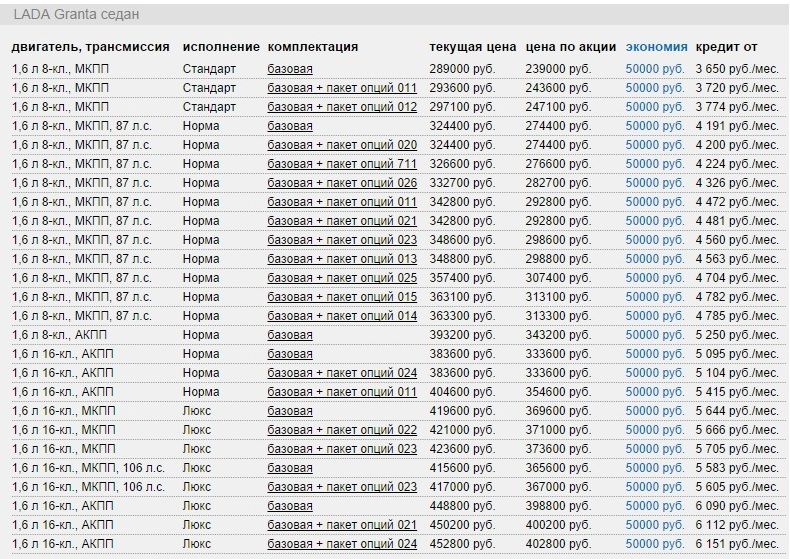Open 'пакет опций 021' in the 450200 руб. row
This screenshot has height=559, width=790.
point(342,525)
